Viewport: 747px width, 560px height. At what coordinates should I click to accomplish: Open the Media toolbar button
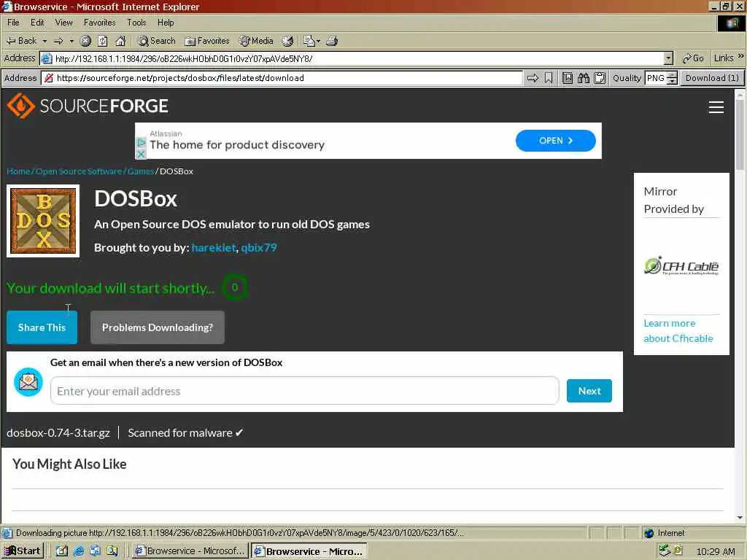pyautogui.click(x=257, y=41)
